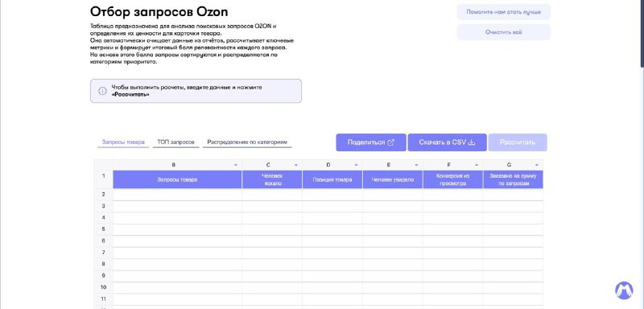Click cell E2 under Человек увидело
This screenshot has width=644, height=309.
393,195
